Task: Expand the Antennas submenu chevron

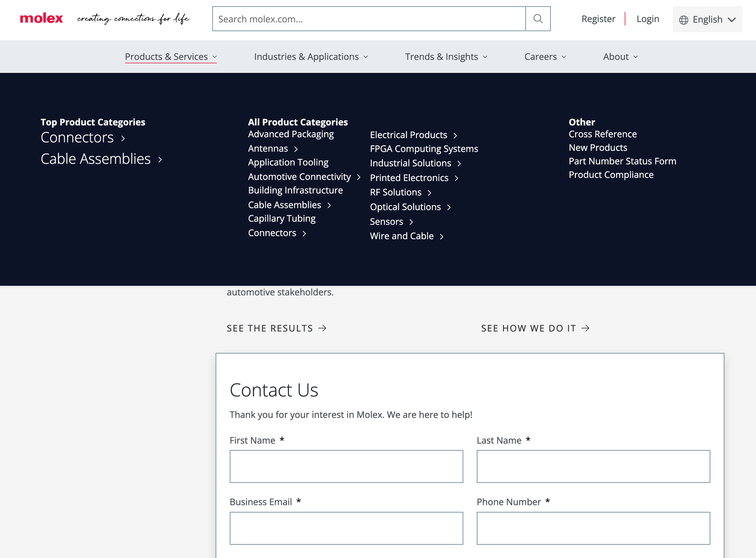Action: coord(296,149)
